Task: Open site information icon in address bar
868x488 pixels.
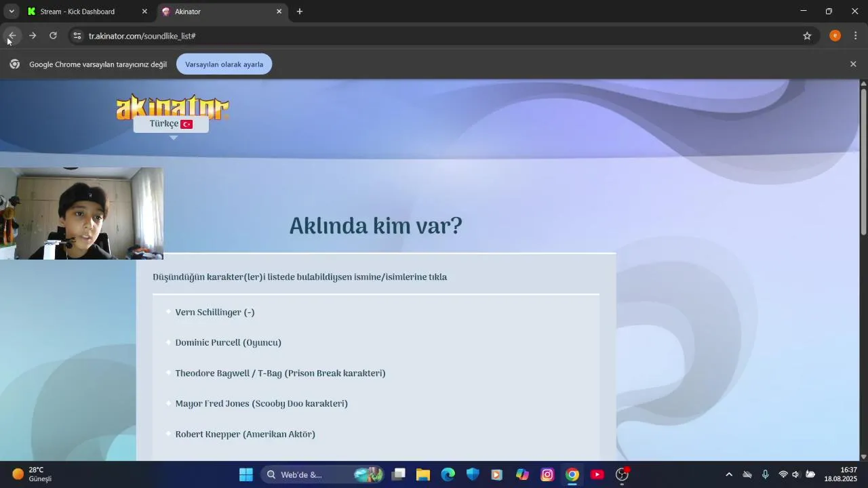Action: pos(77,36)
